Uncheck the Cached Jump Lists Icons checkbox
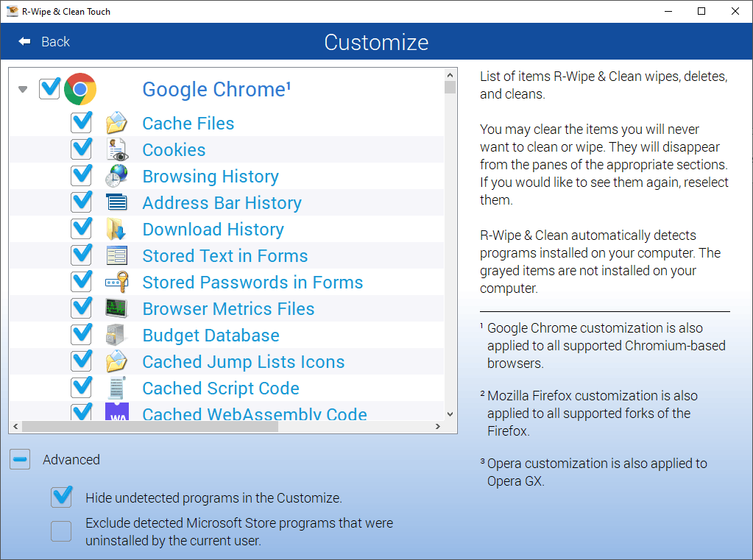 (81, 361)
